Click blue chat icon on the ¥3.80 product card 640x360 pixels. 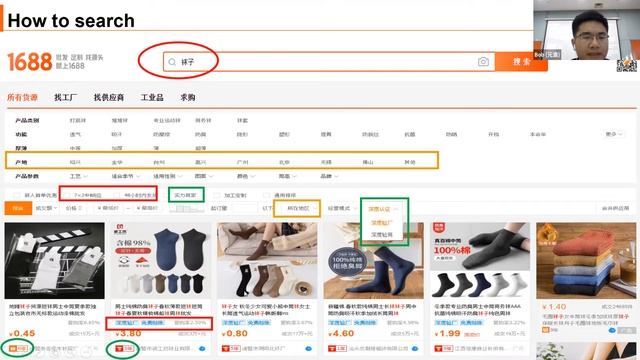(202, 349)
